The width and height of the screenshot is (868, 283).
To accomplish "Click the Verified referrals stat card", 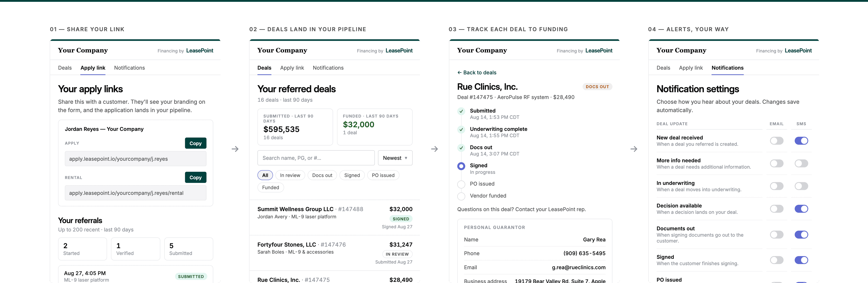I will click(x=135, y=249).
